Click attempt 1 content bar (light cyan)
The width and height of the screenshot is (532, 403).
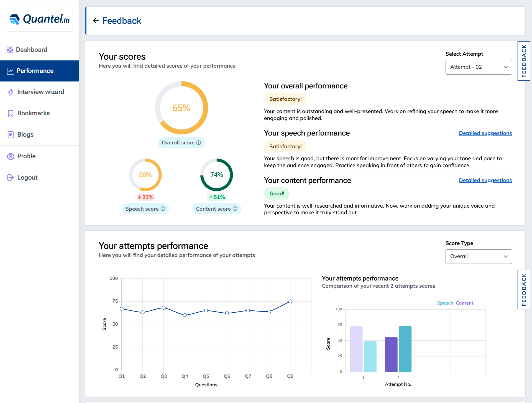click(x=370, y=356)
